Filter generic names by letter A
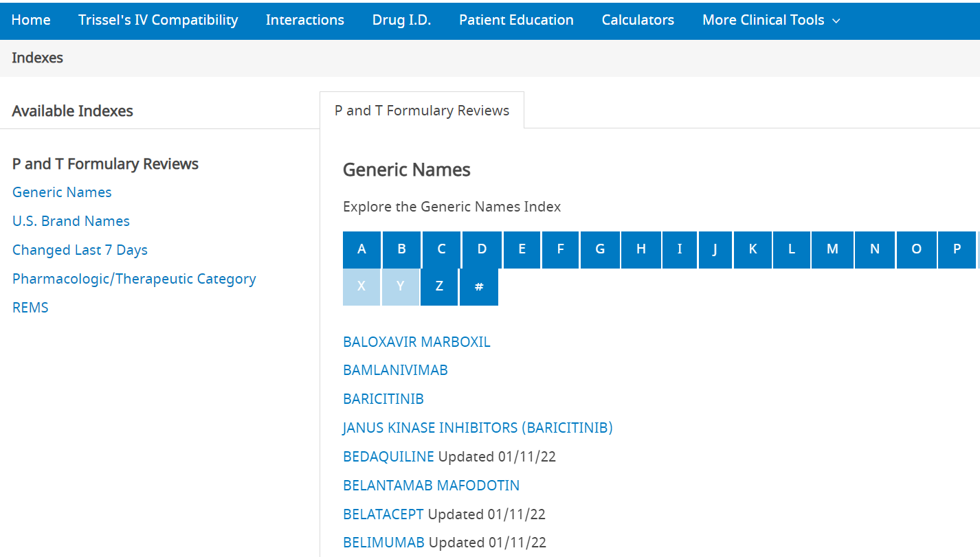980x557 pixels. pos(361,249)
